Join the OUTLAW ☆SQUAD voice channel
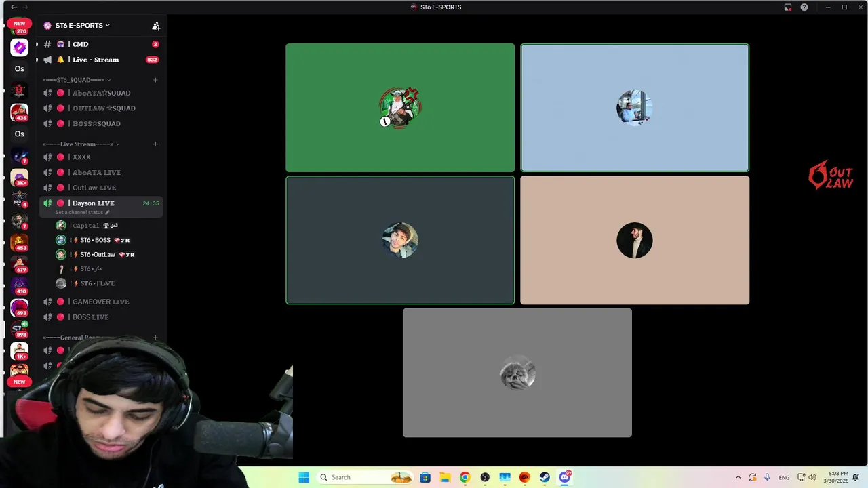Viewport: 868px width, 488px height. tap(100, 108)
